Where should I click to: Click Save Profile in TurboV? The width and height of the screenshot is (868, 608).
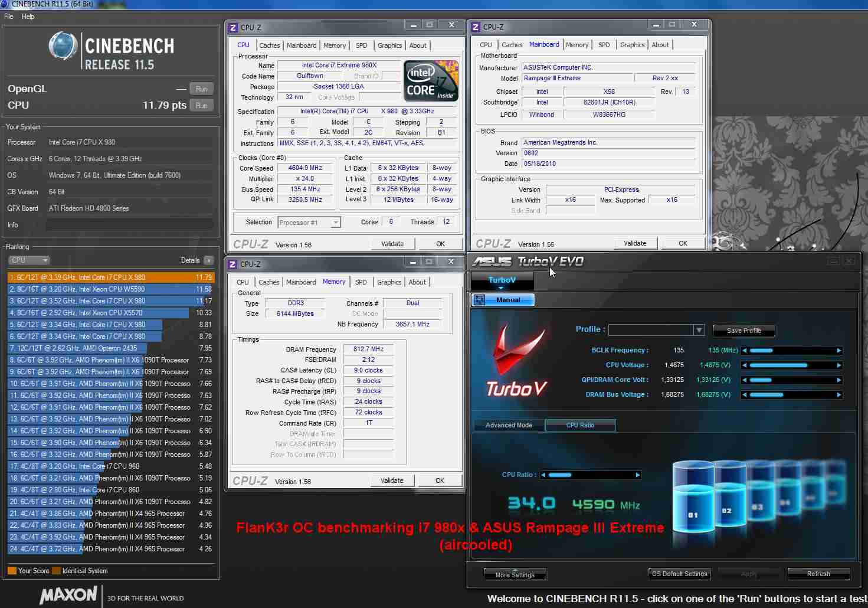pyautogui.click(x=743, y=331)
